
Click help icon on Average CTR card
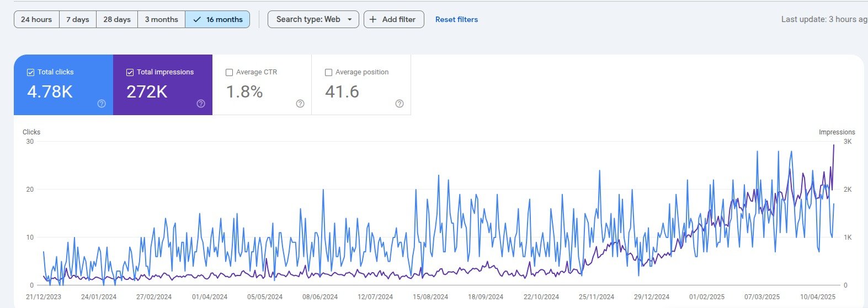point(300,104)
